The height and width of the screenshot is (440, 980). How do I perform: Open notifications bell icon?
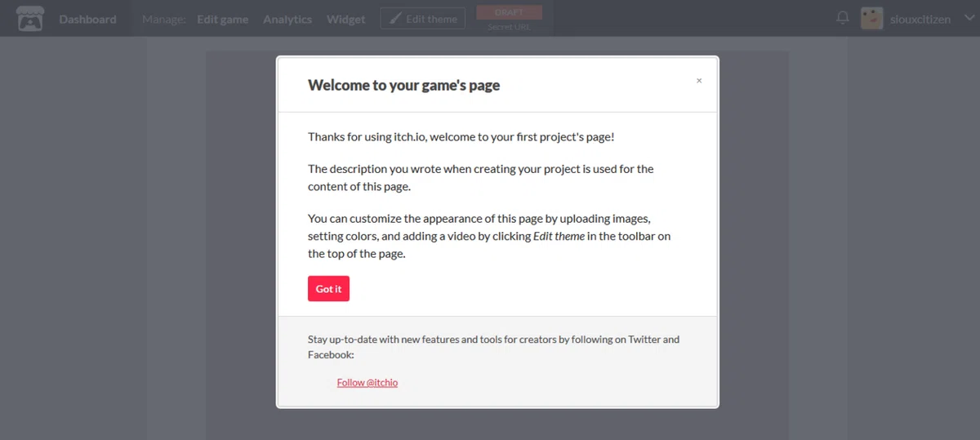[x=843, y=18]
